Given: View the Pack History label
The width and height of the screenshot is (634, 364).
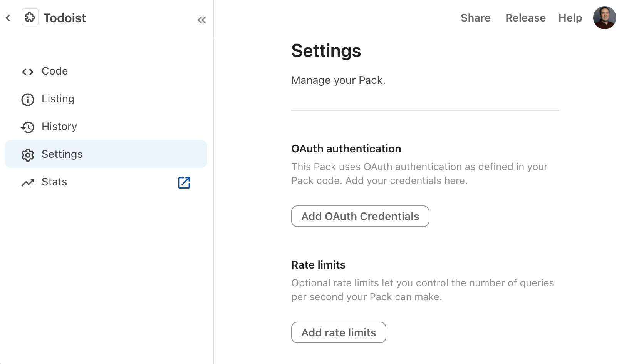Looking at the screenshot, I should click(x=59, y=127).
